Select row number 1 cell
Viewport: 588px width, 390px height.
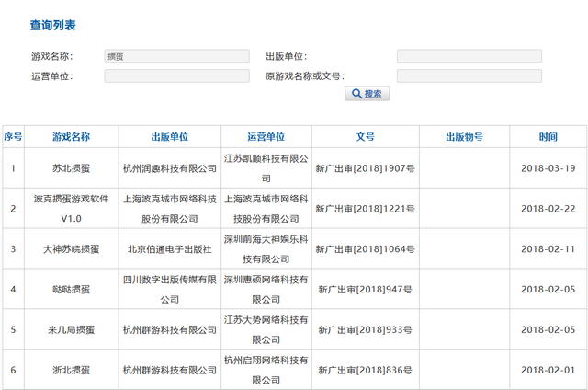point(13,168)
